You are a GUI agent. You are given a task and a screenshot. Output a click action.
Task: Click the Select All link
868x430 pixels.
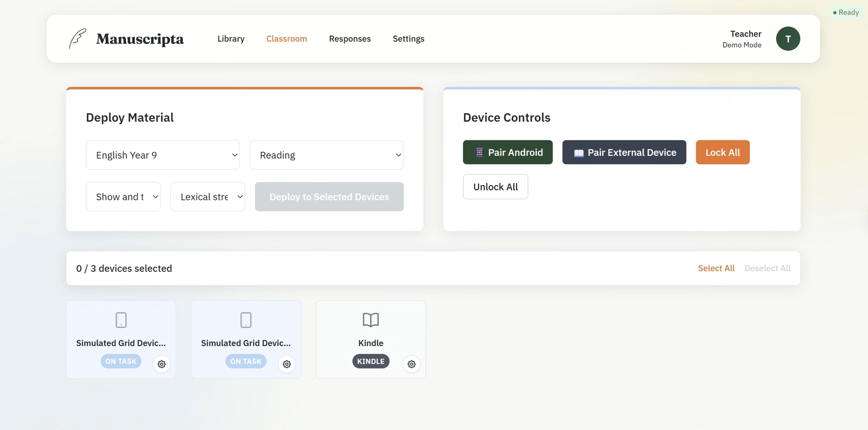[x=716, y=268]
